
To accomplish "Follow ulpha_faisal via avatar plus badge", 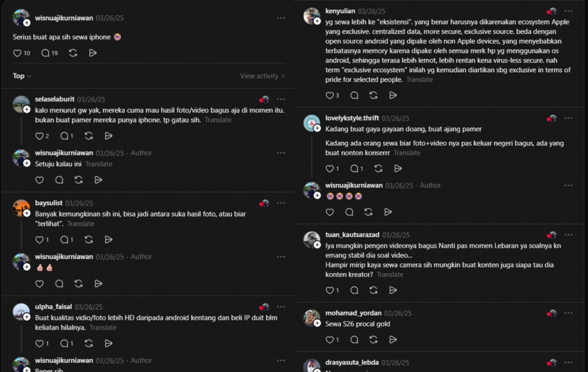I will [x=27, y=317].
